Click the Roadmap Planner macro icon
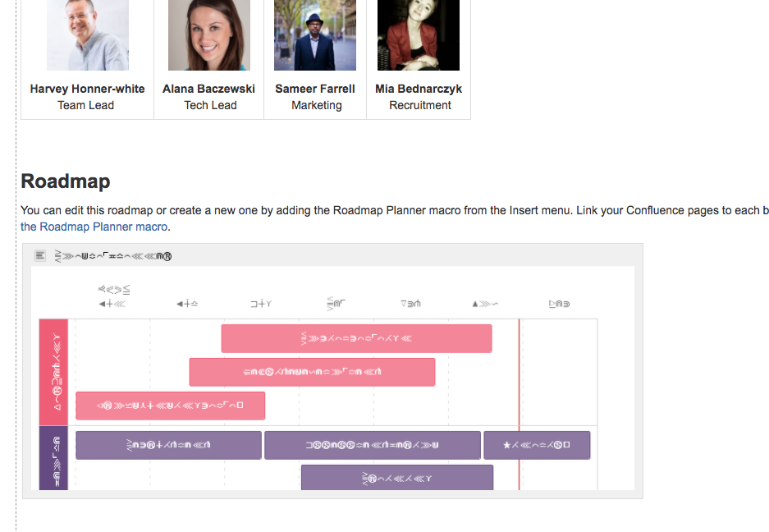The width and height of the screenshot is (769, 532). tap(39, 255)
